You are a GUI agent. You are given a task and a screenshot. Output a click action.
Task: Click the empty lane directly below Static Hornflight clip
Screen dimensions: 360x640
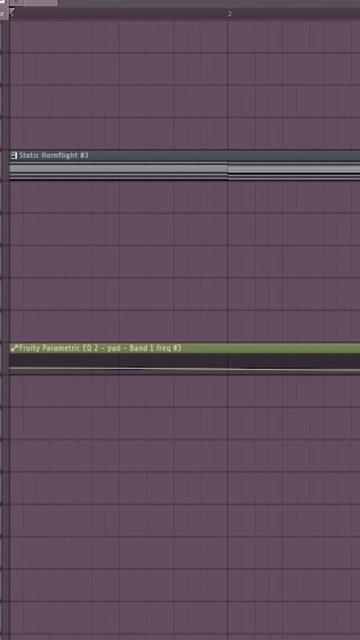pos(184,198)
